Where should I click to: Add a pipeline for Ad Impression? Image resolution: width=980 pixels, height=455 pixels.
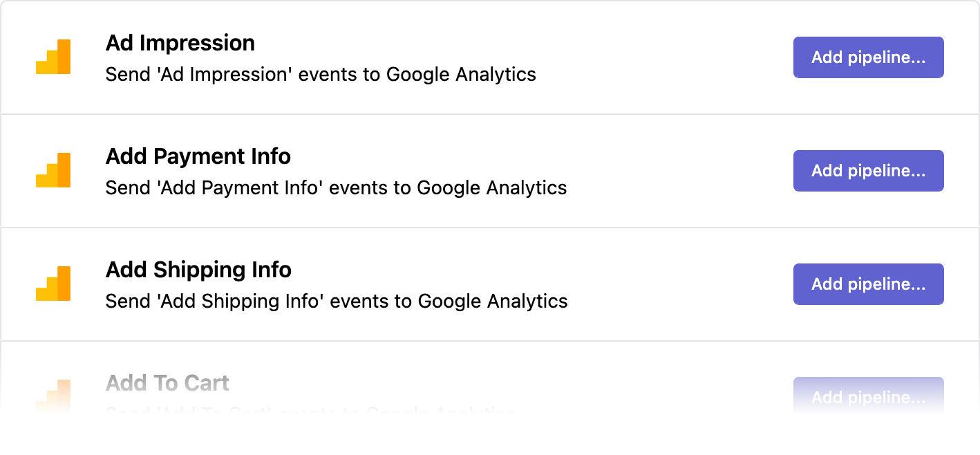(x=868, y=57)
